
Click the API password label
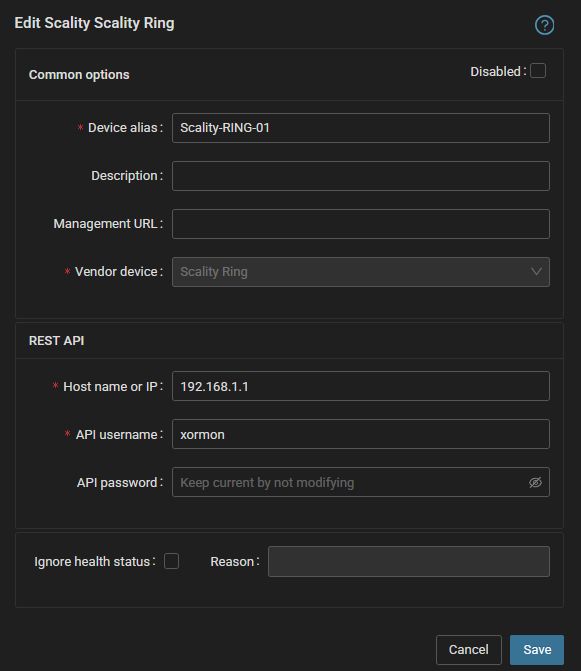click(117, 483)
